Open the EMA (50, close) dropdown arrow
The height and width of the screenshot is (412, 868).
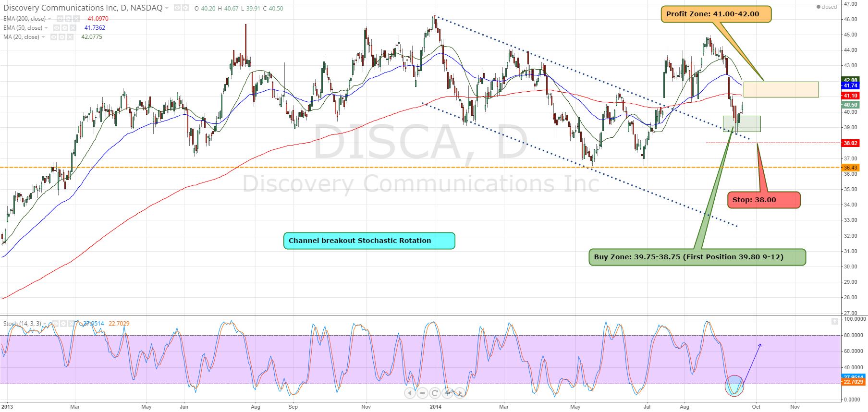[46, 28]
